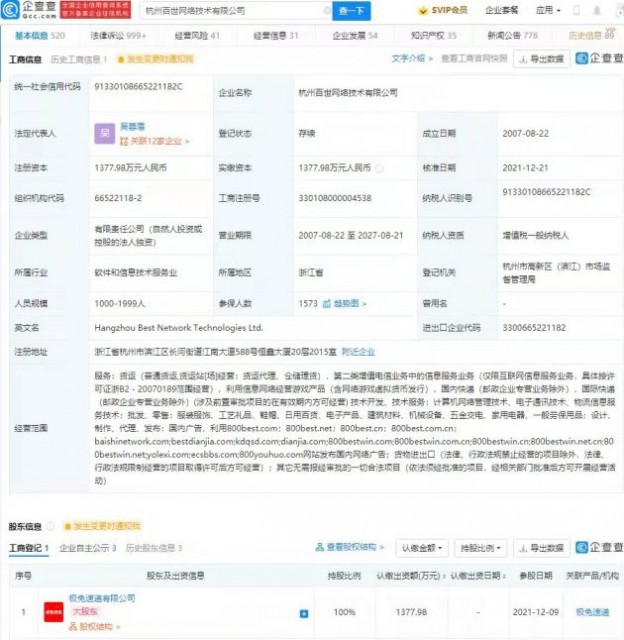Select 历史股东信息 3 tab
Viewport: 624px width, 640px height.
pyautogui.click(x=154, y=548)
